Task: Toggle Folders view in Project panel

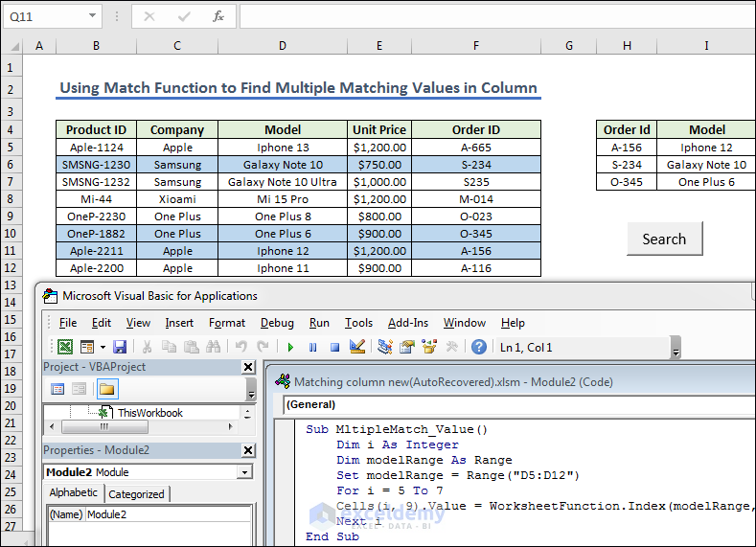Action: tap(106, 389)
